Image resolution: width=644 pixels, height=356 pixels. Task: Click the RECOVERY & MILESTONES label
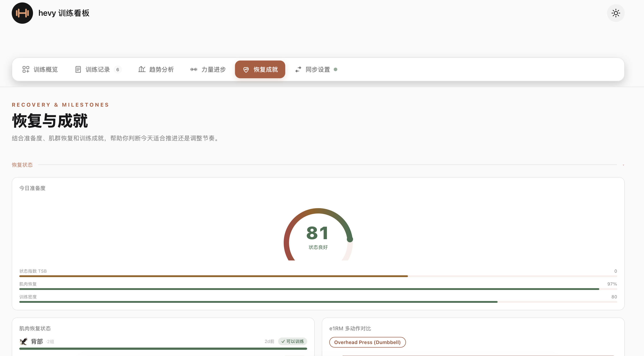pos(60,105)
